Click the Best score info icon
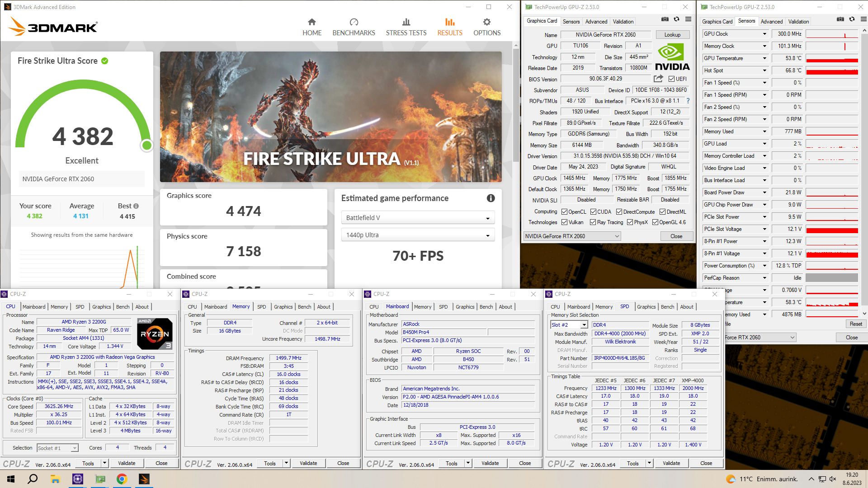The height and width of the screenshot is (488, 868). 136,206
